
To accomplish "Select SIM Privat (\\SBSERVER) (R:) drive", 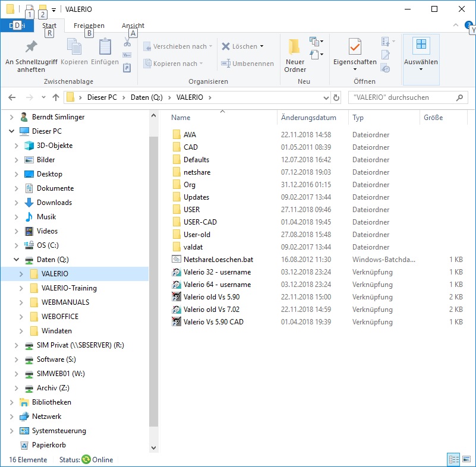I will click(80, 345).
